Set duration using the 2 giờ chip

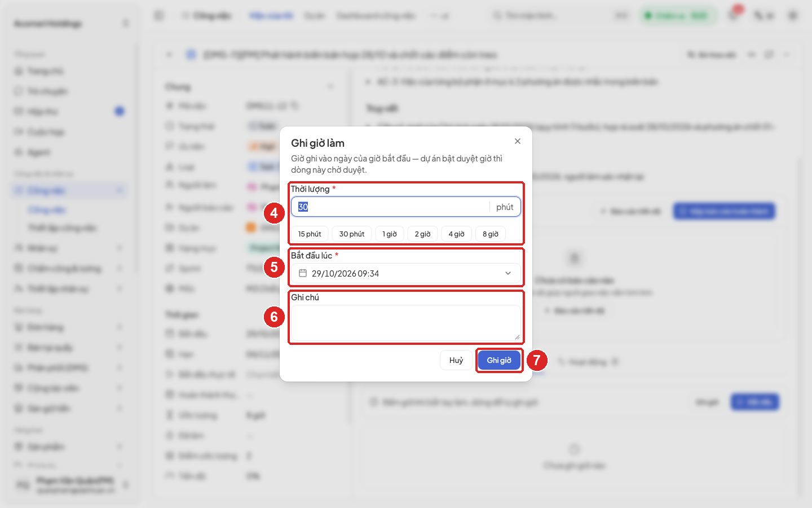click(423, 234)
